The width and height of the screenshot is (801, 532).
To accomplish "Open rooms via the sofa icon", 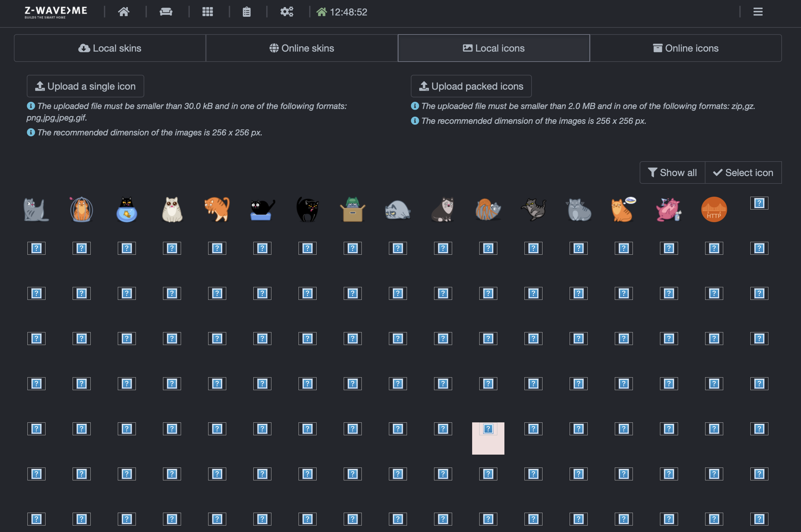I will point(166,12).
